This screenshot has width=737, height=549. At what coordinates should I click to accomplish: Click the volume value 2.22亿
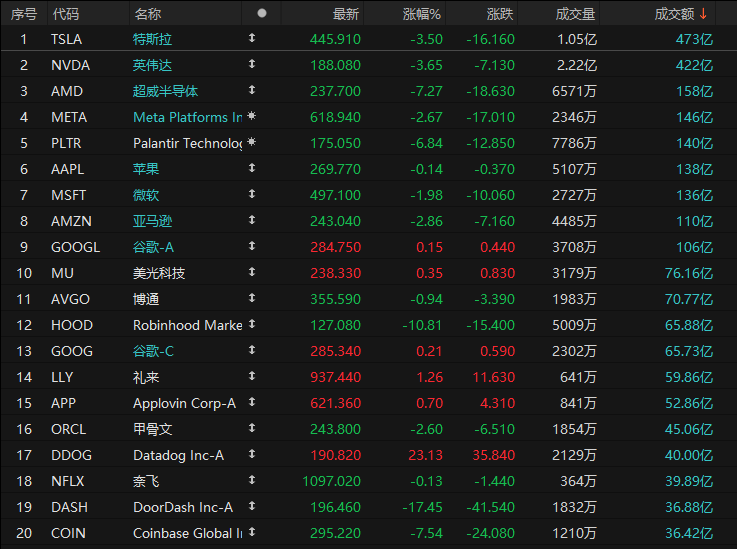pyautogui.click(x=577, y=65)
